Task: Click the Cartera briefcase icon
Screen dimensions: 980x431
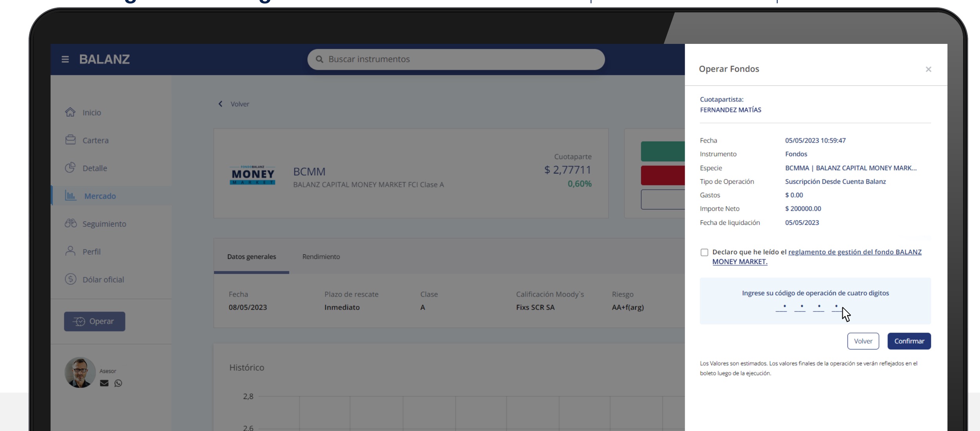Action: point(71,140)
